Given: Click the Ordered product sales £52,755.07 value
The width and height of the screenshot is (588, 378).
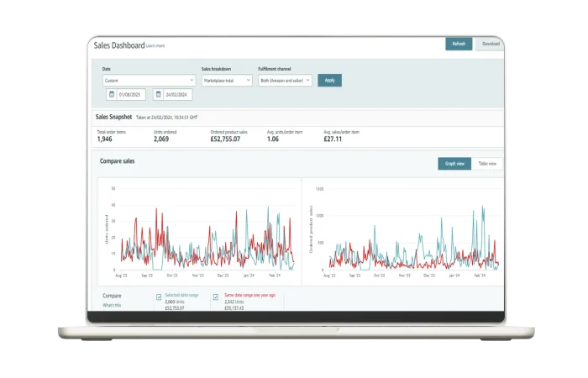Looking at the screenshot, I should pos(225,139).
